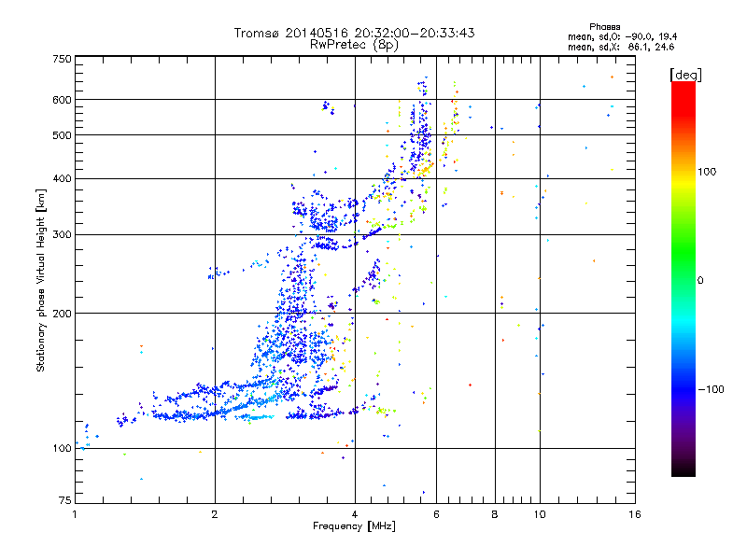The width and height of the screenshot is (747, 560).
Task: Click the y-axis tick label '750'
Action: (62, 59)
